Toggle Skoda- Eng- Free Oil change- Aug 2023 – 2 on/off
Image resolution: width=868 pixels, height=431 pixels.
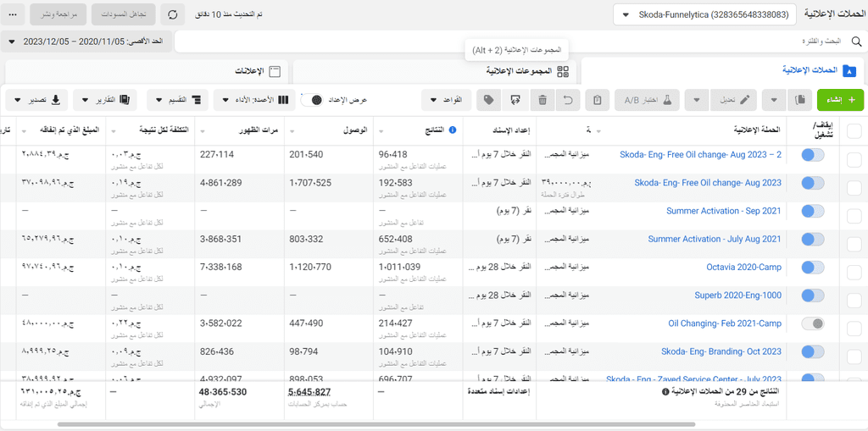tap(813, 156)
